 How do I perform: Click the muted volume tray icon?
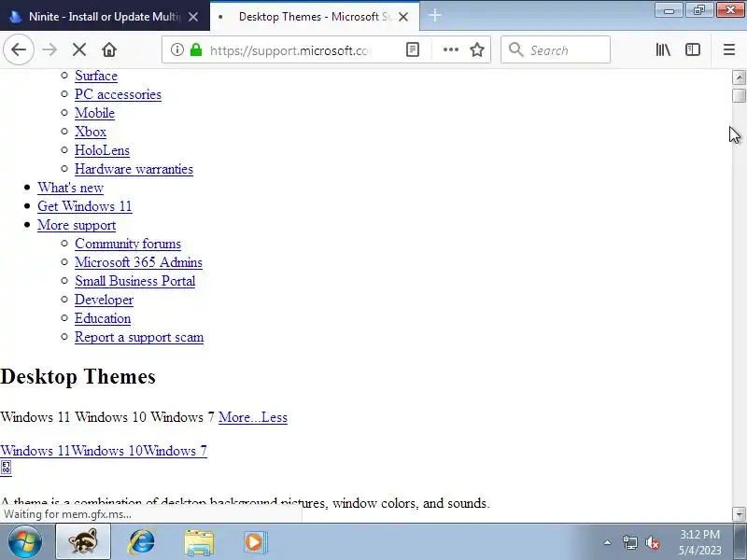click(x=652, y=542)
